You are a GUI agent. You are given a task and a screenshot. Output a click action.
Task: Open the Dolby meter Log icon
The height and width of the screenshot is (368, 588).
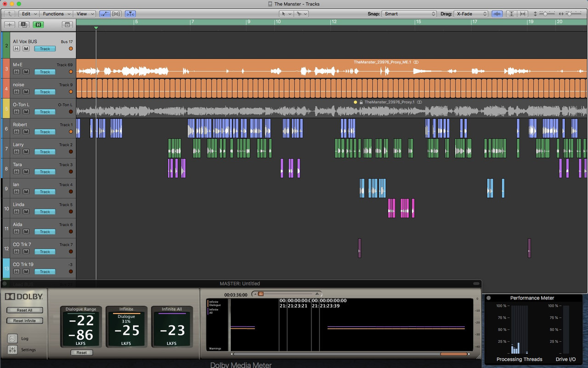(12, 339)
